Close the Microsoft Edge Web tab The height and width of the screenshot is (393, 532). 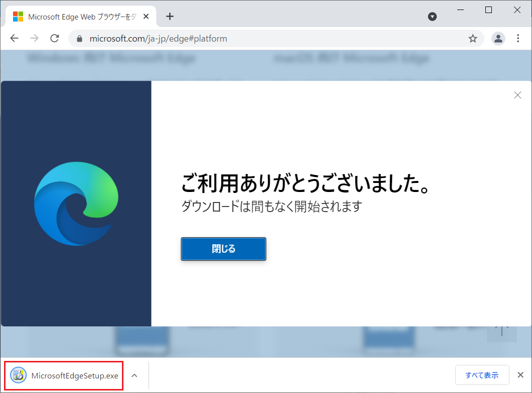coord(146,16)
